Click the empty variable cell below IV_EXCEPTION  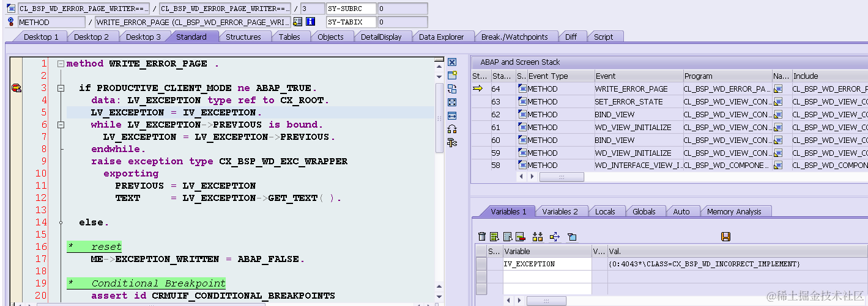(x=547, y=276)
